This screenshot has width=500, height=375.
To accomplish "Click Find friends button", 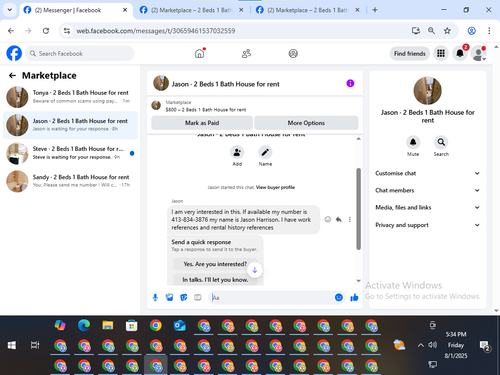I will (x=410, y=53).
